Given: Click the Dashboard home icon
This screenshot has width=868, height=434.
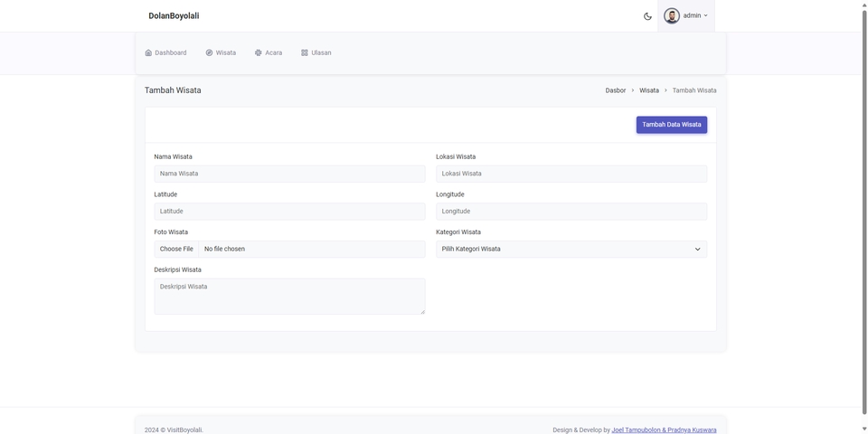Looking at the screenshot, I should tap(148, 53).
